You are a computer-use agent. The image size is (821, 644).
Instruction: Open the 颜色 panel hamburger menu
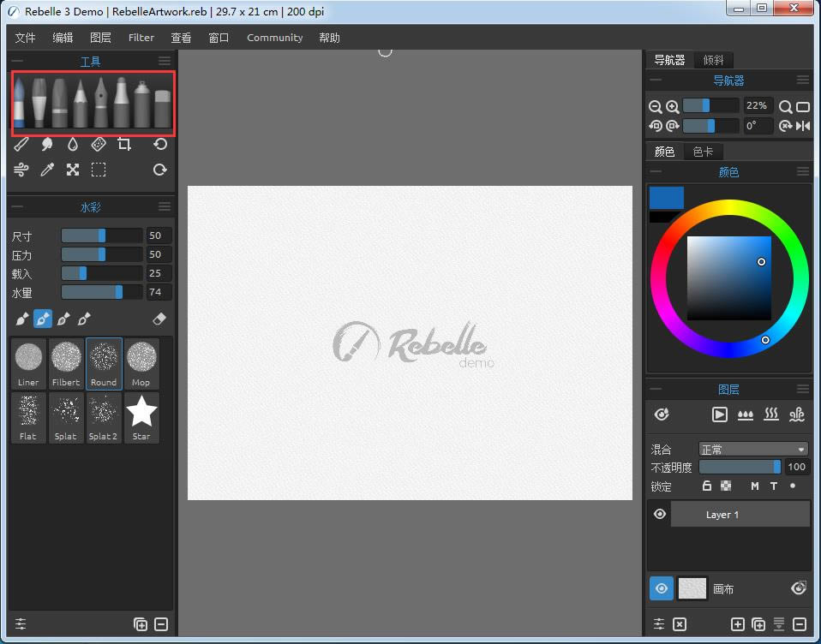pos(803,171)
